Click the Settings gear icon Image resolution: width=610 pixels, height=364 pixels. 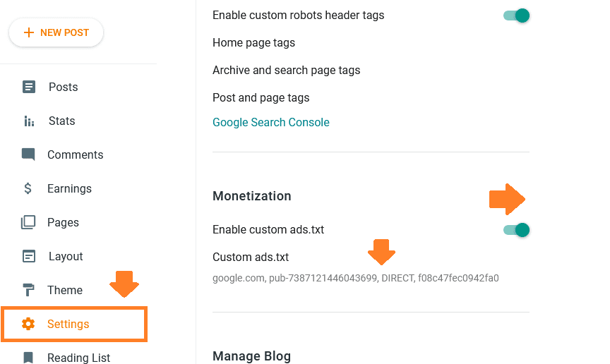[28, 324]
